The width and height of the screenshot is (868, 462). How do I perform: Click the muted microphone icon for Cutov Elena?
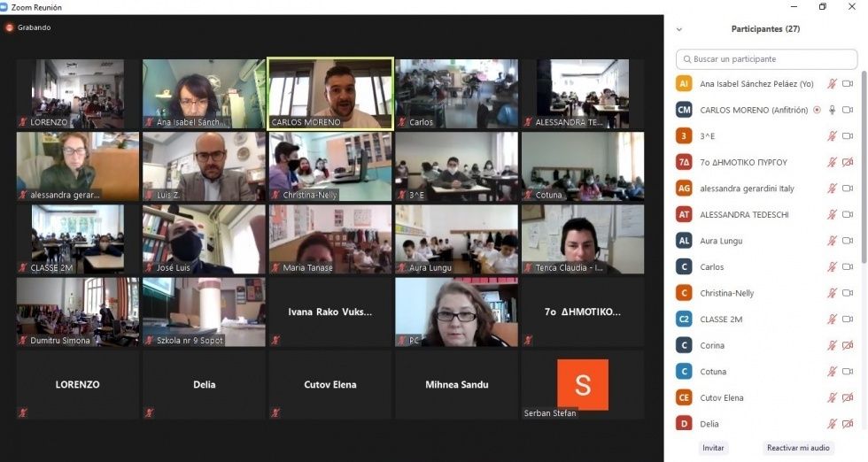click(832, 397)
